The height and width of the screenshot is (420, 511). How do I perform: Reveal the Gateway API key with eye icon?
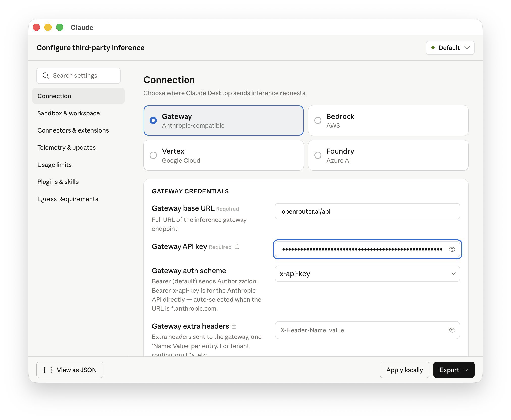click(452, 249)
